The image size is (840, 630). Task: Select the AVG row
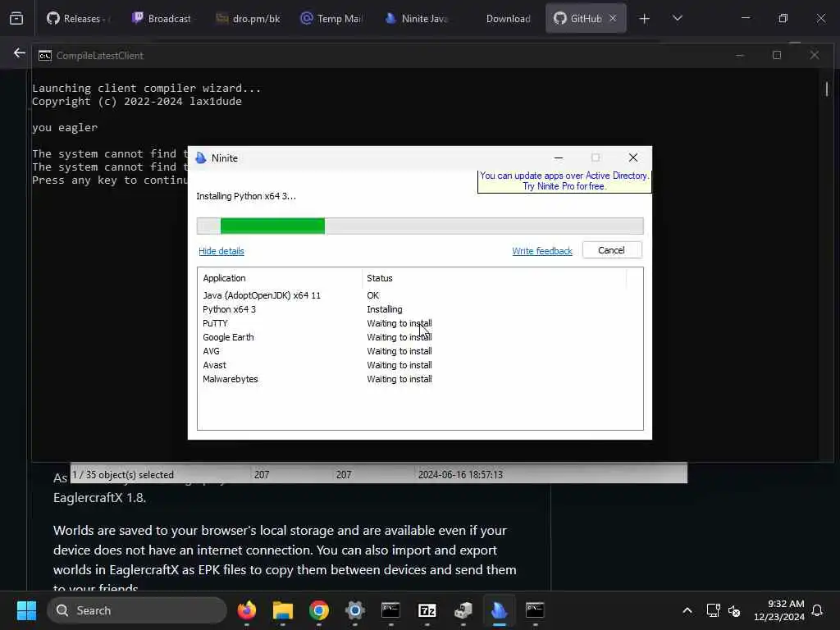420,351
